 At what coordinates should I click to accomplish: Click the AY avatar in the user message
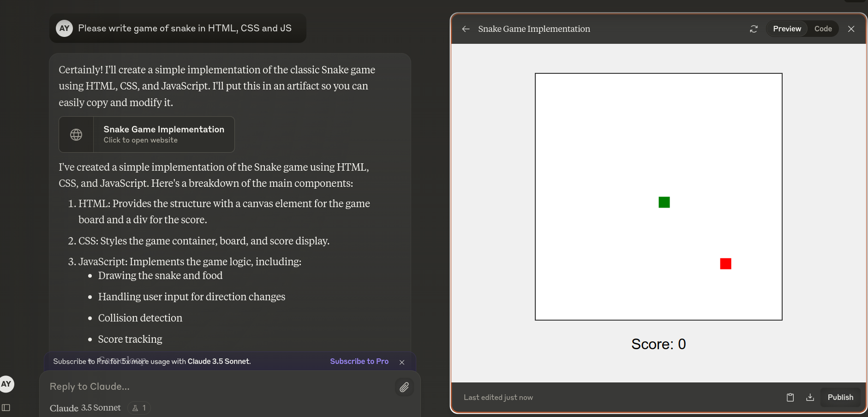(x=65, y=28)
